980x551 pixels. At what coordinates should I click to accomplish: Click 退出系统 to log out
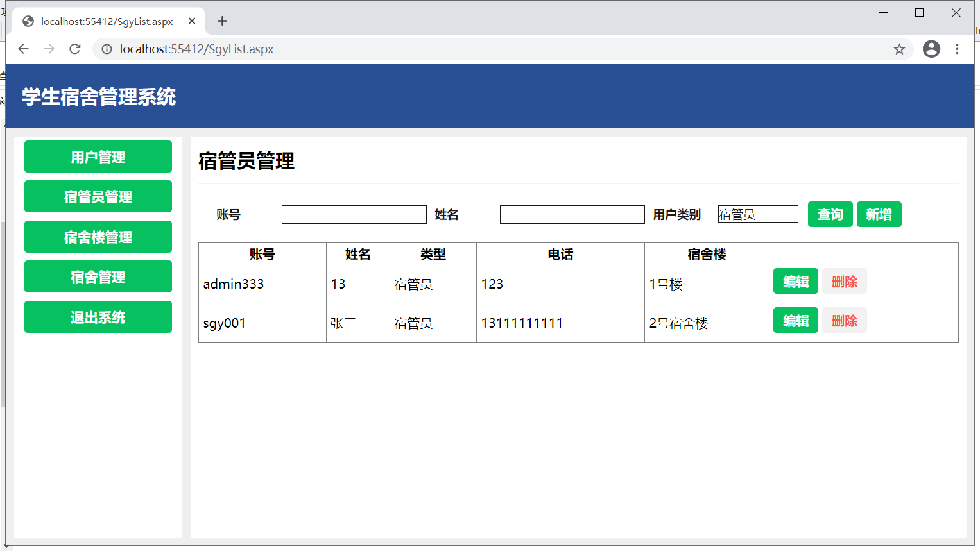98,317
